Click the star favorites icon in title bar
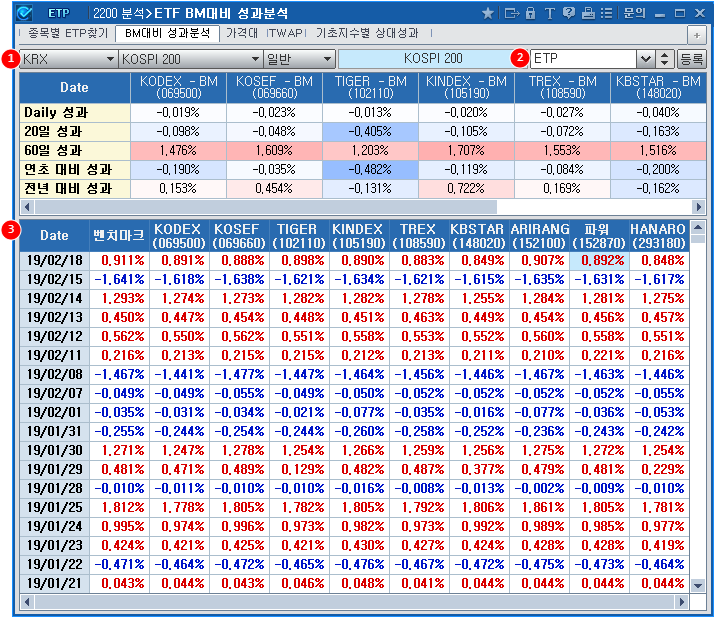 [x=488, y=13]
